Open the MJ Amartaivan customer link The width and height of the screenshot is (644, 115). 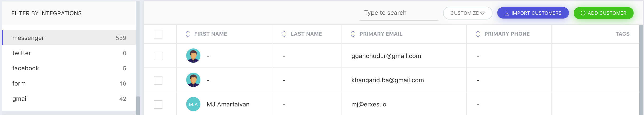tap(228, 105)
